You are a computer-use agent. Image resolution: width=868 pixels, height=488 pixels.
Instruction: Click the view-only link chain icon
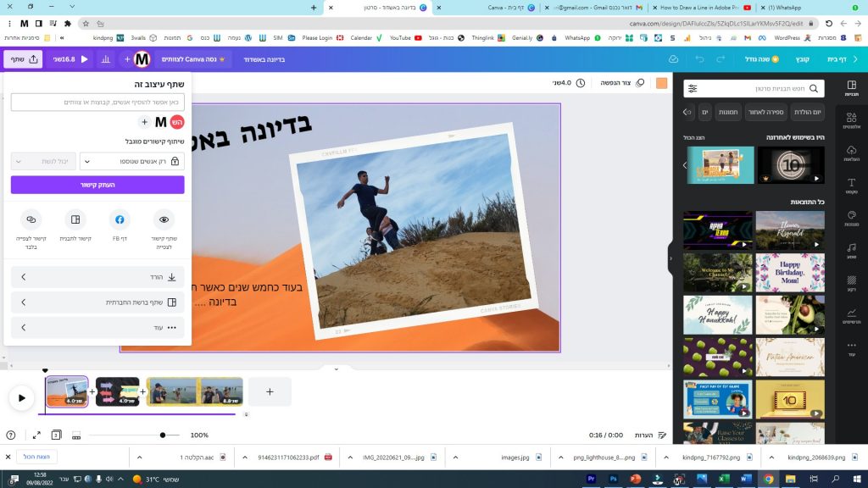[x=31, y=219]
